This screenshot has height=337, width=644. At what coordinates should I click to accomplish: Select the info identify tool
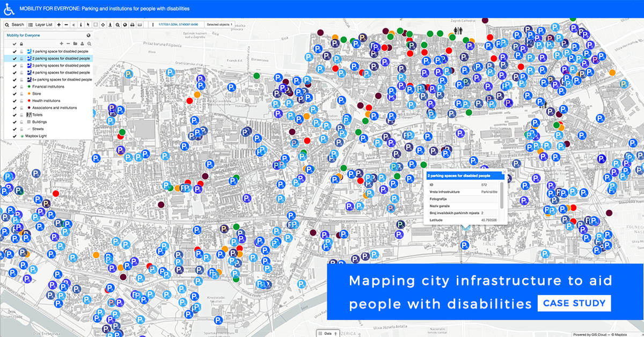pos(80,25)
